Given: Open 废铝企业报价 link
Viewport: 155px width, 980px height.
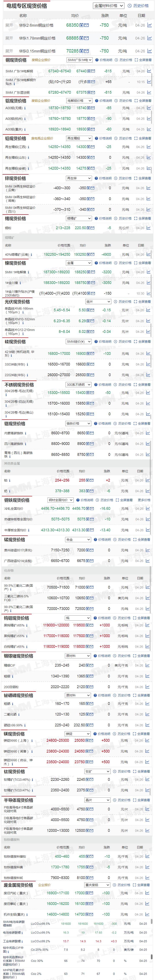Looking at the screenshot, I should 41,101.
